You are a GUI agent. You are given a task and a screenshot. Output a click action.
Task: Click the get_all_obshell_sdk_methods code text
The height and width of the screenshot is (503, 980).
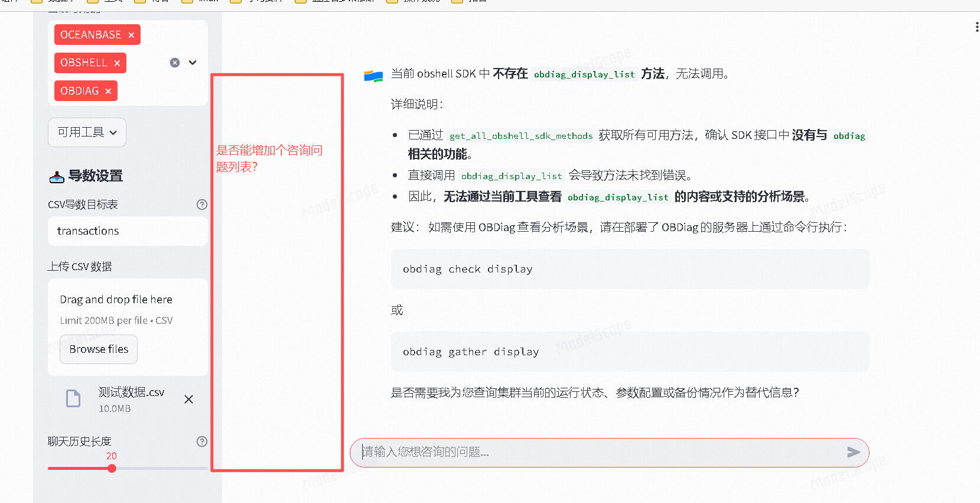(521, 136)
